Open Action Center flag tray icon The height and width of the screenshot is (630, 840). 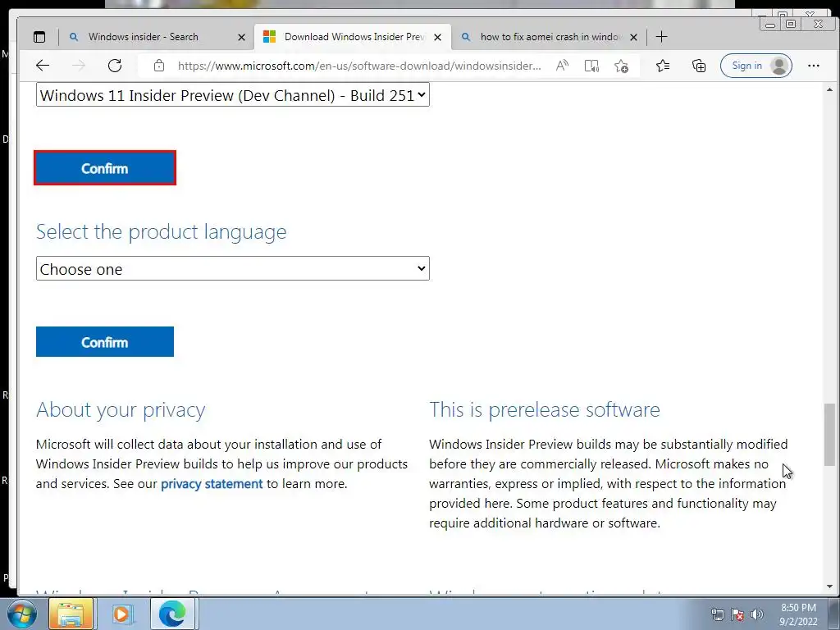(x=737, y=614)
